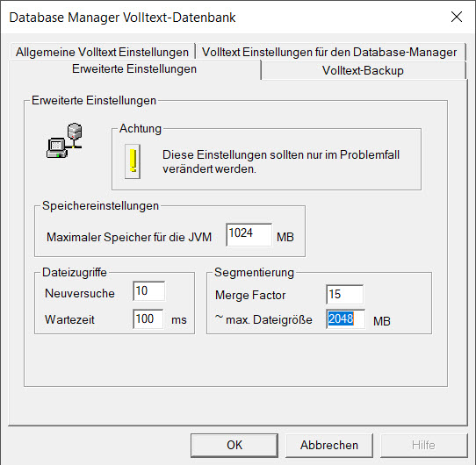Open Volltext Einstellungen für den Database-Manager tab
The width and height of the screenshot is (476, 465).
coord(329,52)
